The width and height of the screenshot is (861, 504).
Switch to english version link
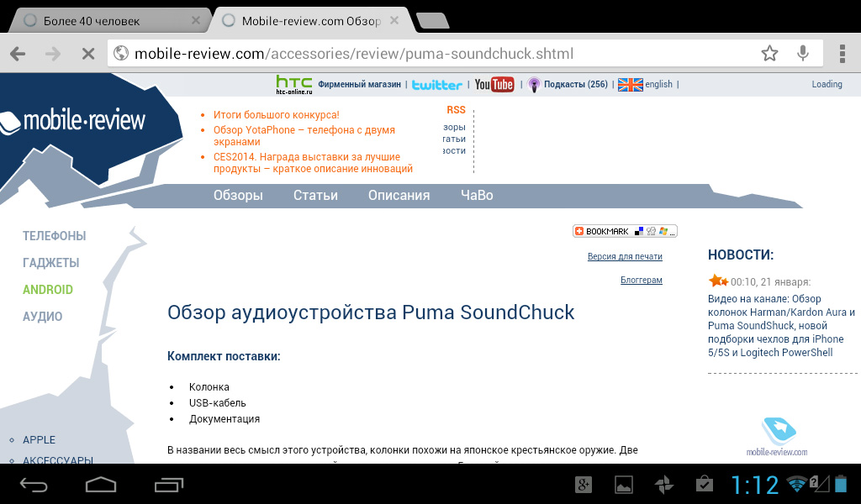(658, 85)
